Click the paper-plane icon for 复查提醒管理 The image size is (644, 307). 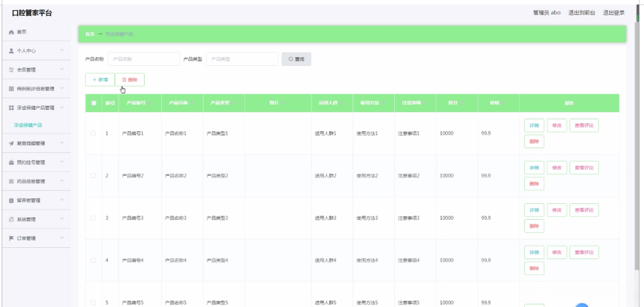tap(11, 144)
